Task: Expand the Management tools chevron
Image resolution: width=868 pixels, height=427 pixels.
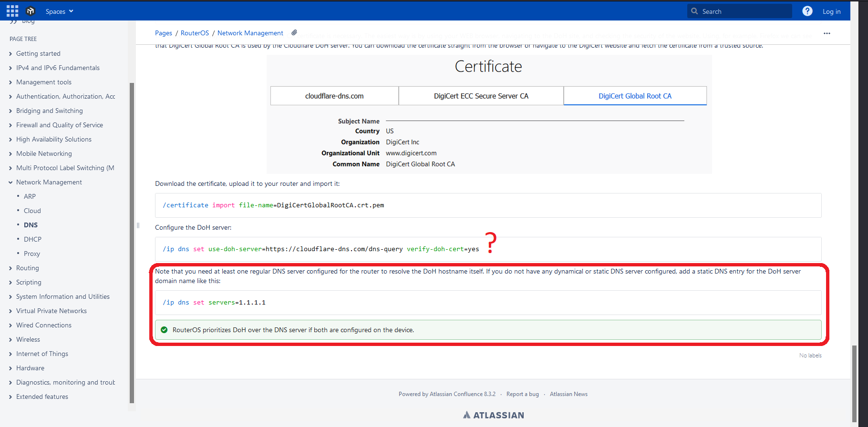Action: 10,82
